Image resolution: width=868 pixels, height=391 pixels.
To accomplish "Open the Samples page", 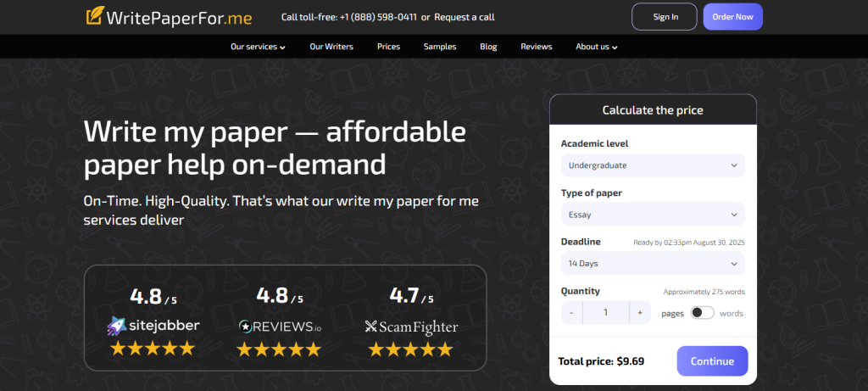I will pos(440,47).
